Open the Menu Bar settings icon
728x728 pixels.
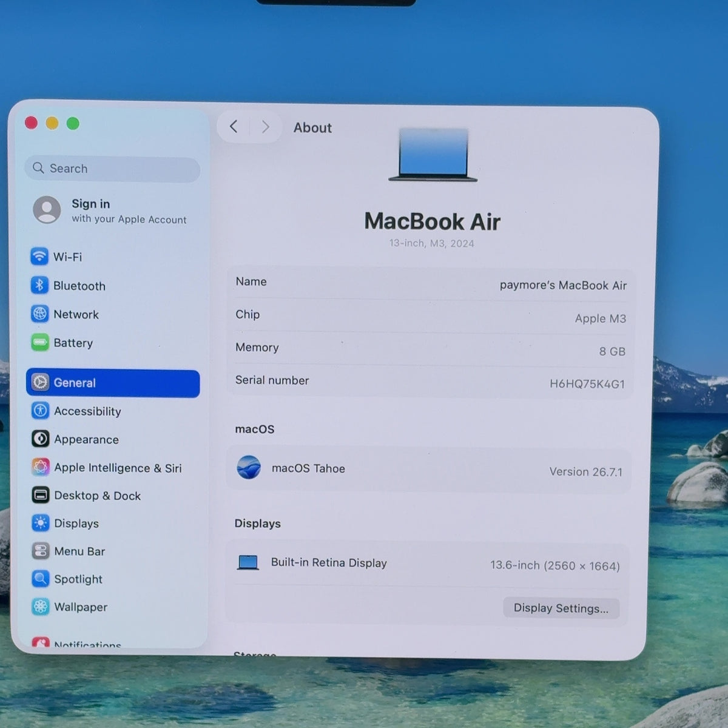[x=40, y=551]
